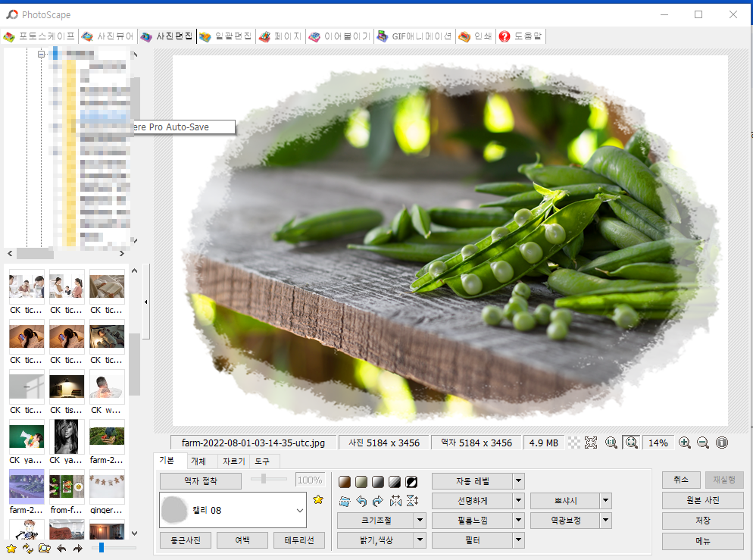Click the sepia color tone icon

[345, 482]
